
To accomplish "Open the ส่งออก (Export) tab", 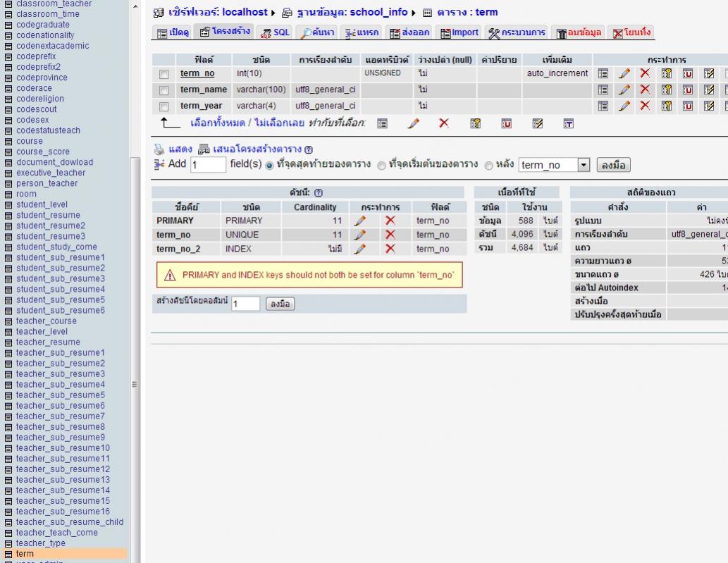I will pos(409,32).
